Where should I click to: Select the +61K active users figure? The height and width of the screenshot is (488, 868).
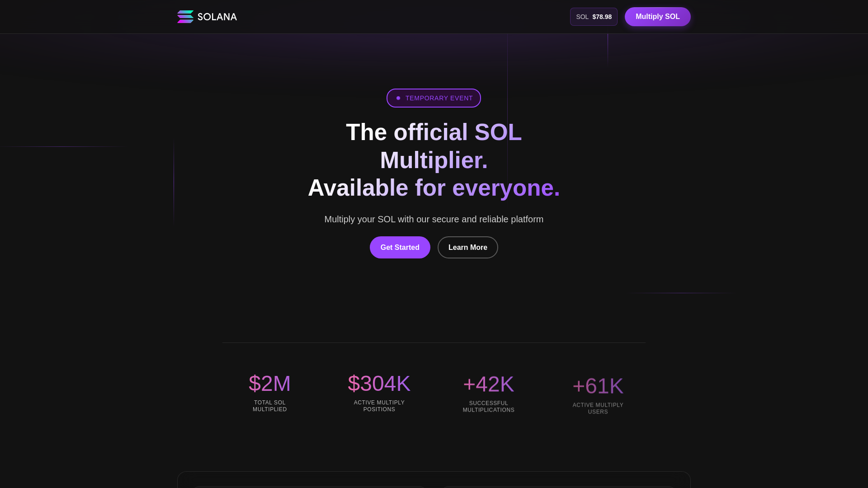pyautogui.click(x=598, y=386)
